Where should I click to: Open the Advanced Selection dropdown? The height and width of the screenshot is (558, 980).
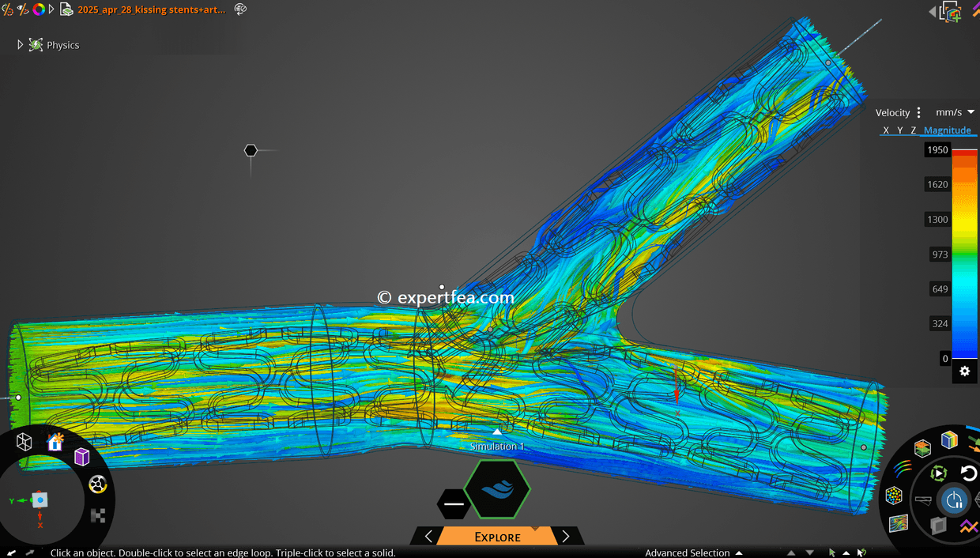click(693, 552)
